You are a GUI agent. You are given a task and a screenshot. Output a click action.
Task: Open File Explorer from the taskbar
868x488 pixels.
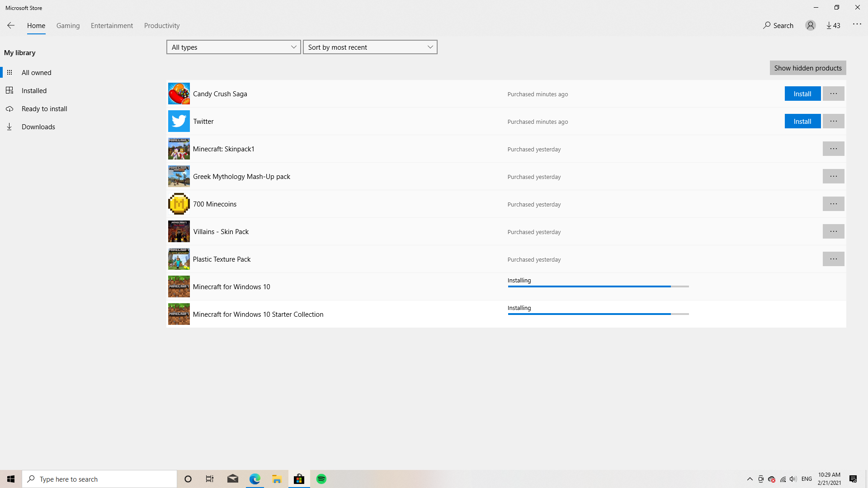(277, 479)
